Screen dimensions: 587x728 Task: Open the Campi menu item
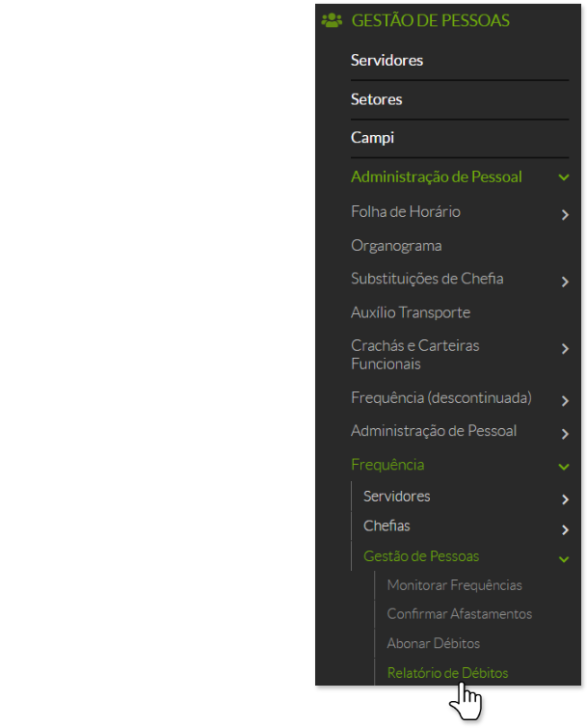372,138
